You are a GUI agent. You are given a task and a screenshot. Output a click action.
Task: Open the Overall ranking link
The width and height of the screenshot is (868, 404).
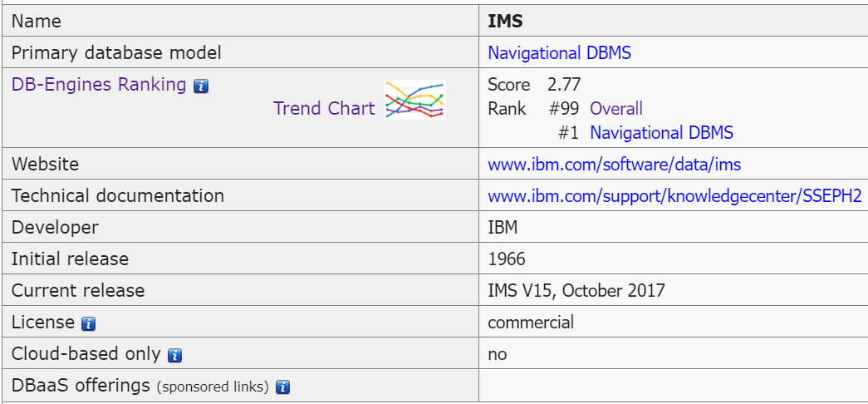(616, 108)
